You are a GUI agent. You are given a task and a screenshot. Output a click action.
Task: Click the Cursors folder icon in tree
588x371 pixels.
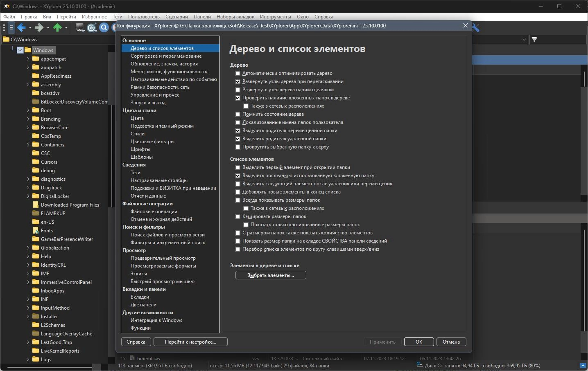[36, 162]
